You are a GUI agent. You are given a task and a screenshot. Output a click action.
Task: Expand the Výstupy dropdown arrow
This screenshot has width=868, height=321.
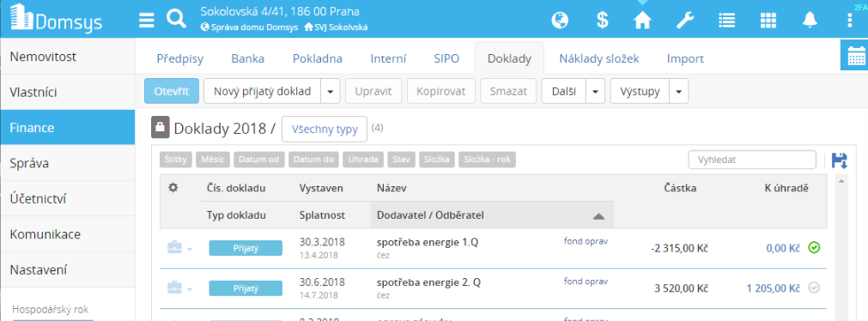(679, 91)
